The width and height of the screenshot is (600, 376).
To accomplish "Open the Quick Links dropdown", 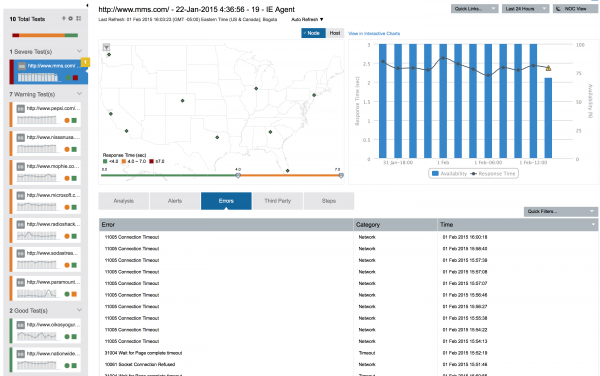I will (474, 9).
